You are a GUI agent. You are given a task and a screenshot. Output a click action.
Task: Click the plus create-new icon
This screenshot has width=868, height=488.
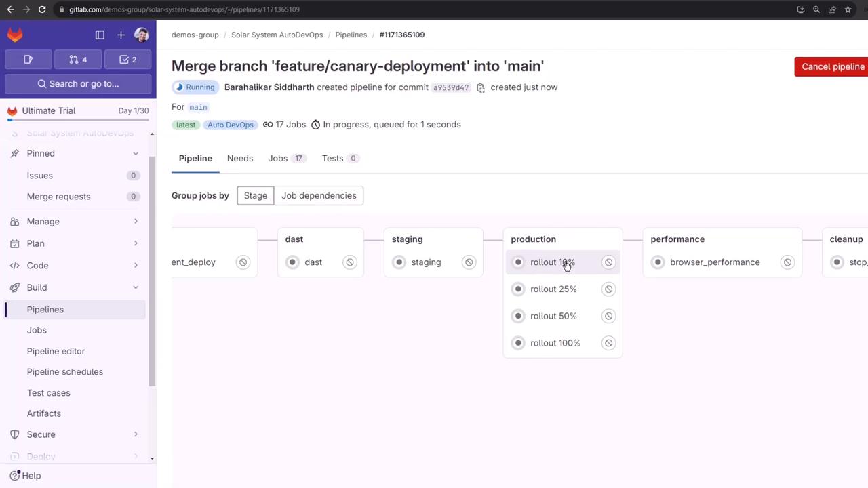tap(121, 35)
